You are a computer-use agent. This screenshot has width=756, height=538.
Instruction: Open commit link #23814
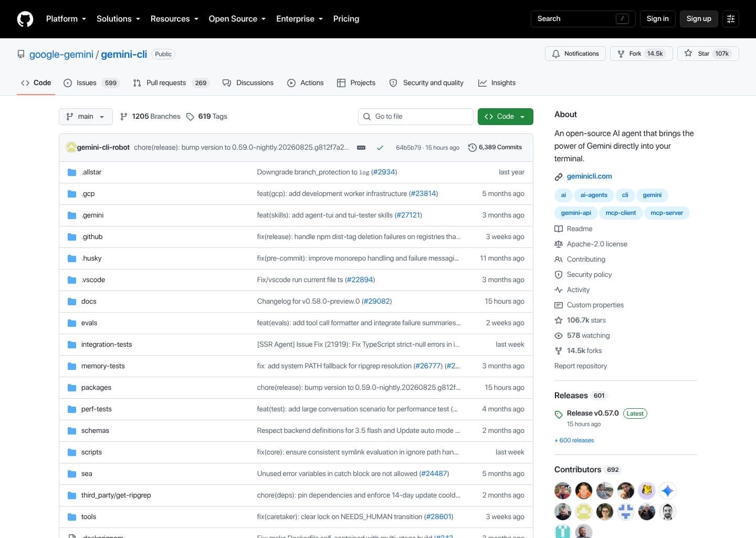coord(423,194)
